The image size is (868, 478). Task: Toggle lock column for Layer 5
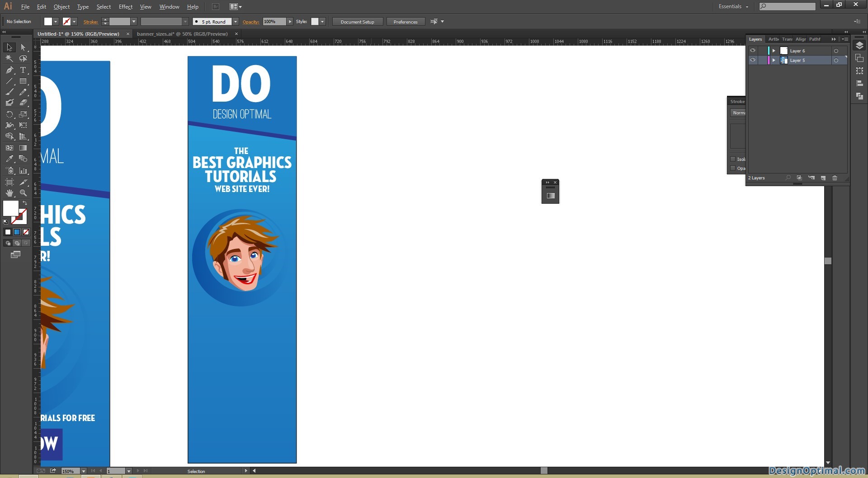[762, 60]
